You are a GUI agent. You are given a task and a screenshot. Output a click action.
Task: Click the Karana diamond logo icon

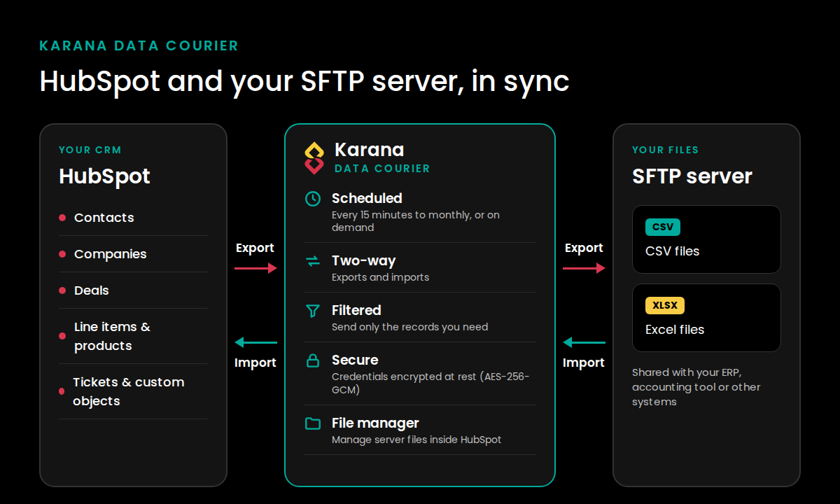point(314,158)
